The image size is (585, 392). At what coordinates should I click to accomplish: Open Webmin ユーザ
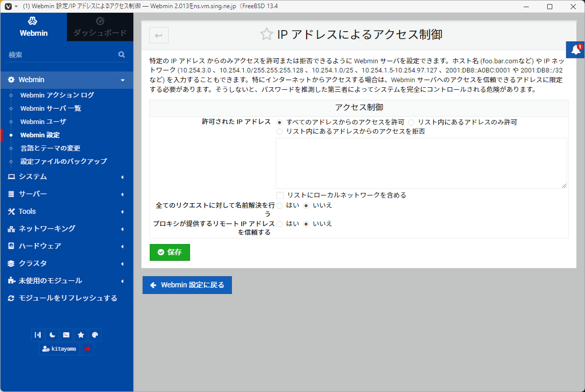(x=43, y=122)
